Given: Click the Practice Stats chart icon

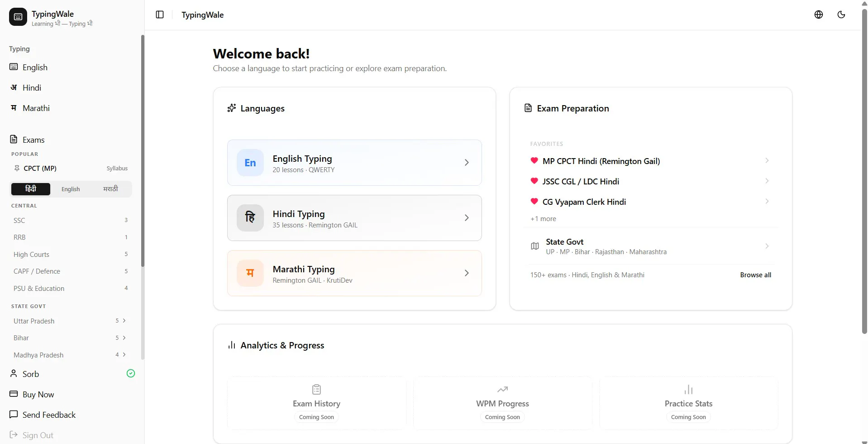Looking at the screenshot, I should pyautogui.click(x=688, y=389).
